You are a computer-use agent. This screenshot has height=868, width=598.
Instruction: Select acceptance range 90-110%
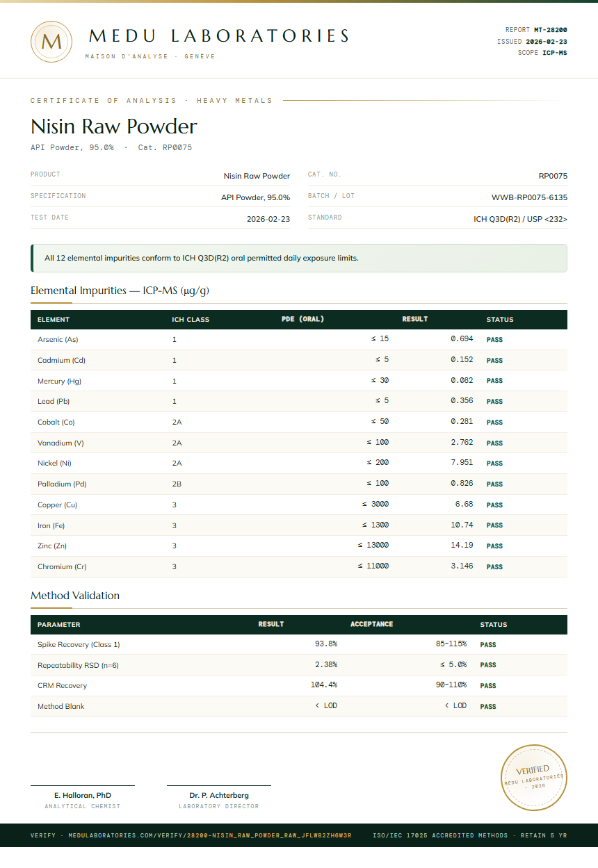(x=451, y=685)
